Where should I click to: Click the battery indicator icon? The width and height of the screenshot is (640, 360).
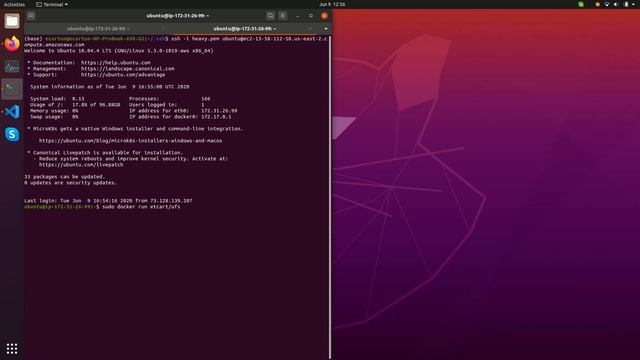click(626, 4)
